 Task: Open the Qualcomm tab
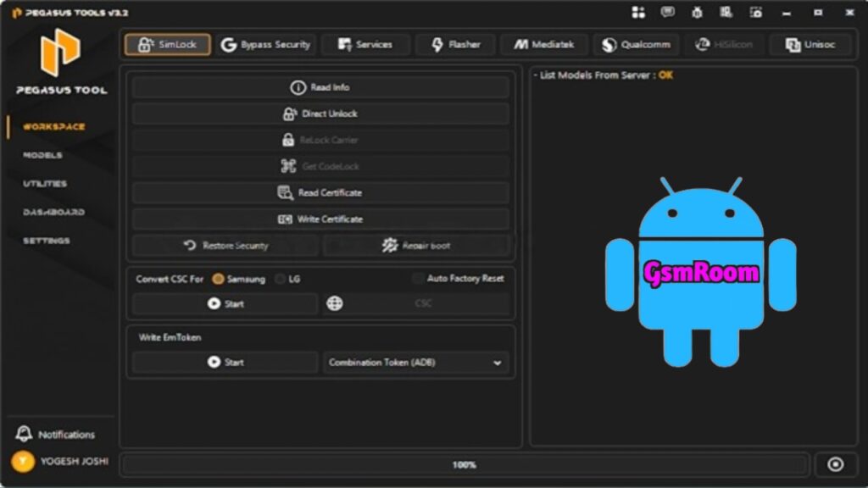(x=636, y=45)
